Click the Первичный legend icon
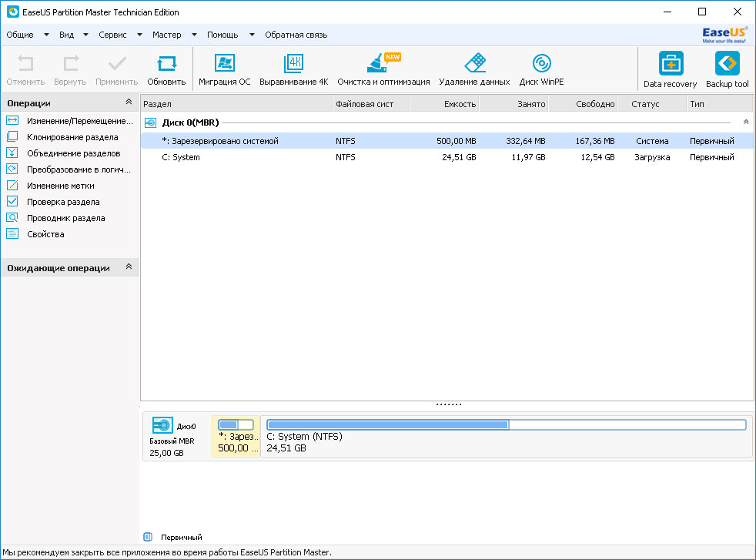This screenshot has width=756, height=560. pyautogui.click(x=148, y=537)
